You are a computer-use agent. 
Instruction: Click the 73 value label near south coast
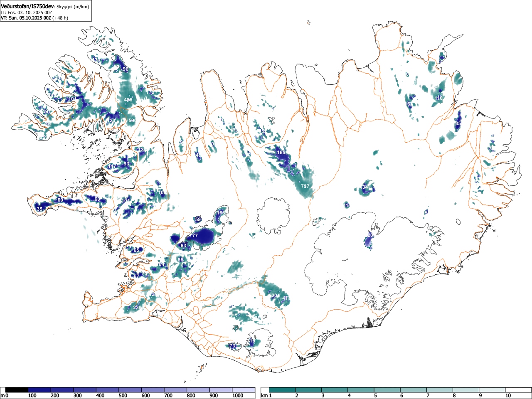pos(233,346)
